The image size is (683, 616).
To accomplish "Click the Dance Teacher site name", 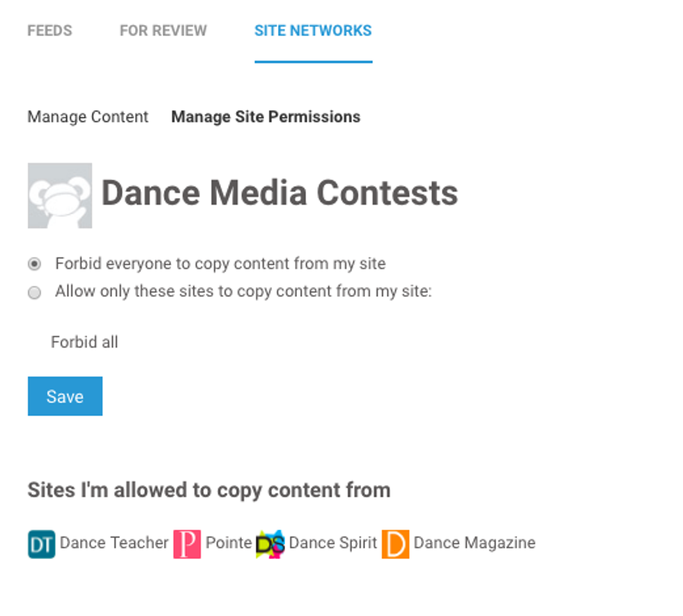I will click(x=114, y=543).
